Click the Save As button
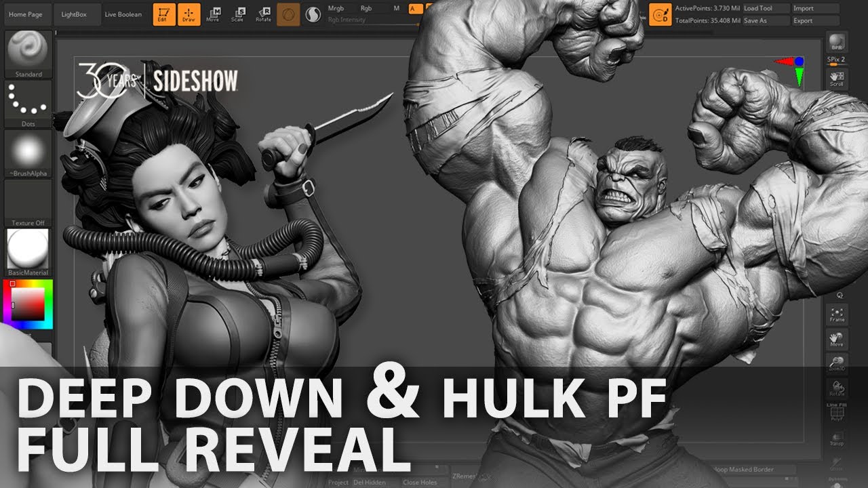Viewport: 868px width, 488px height. tap(766, 21)
